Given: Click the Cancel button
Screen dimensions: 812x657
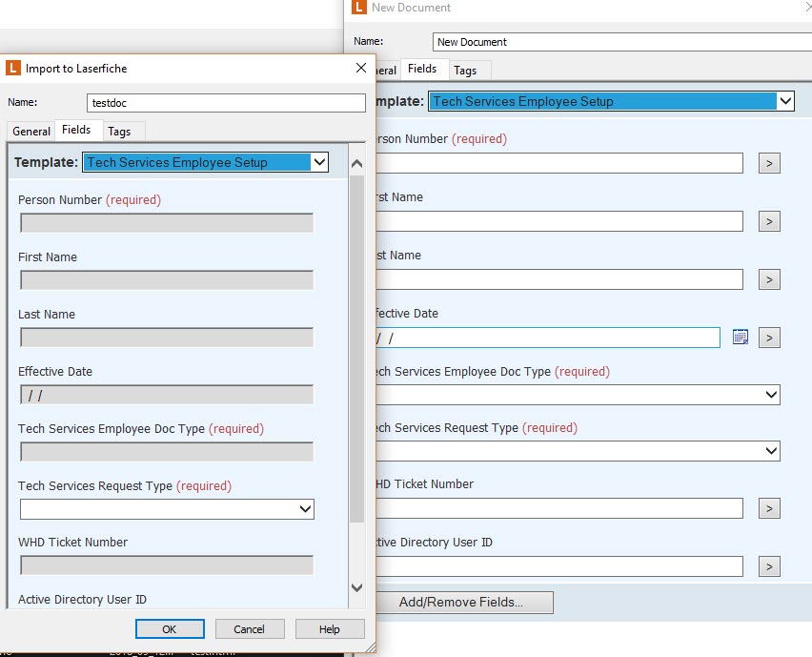Looking at the screenshot, I should [x=249, y=628].
